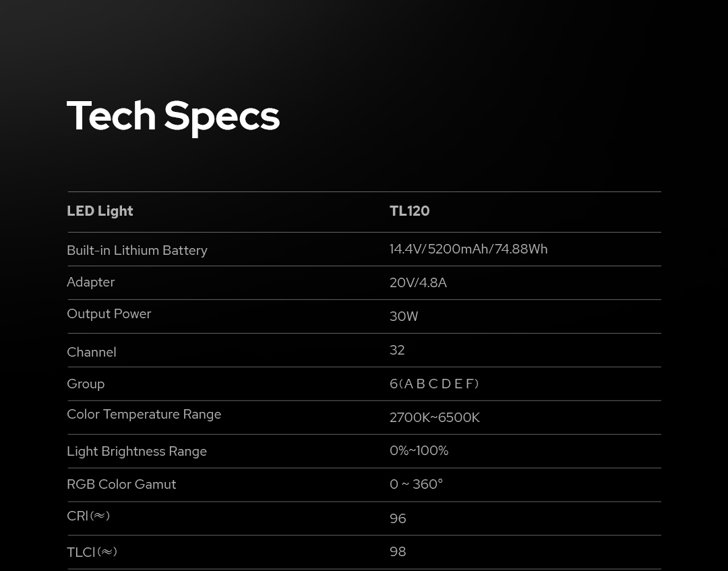The width and height of the screenshot is (728, 571).
Task: Select the 20V/4.8A adapter value
Action: 418,282
